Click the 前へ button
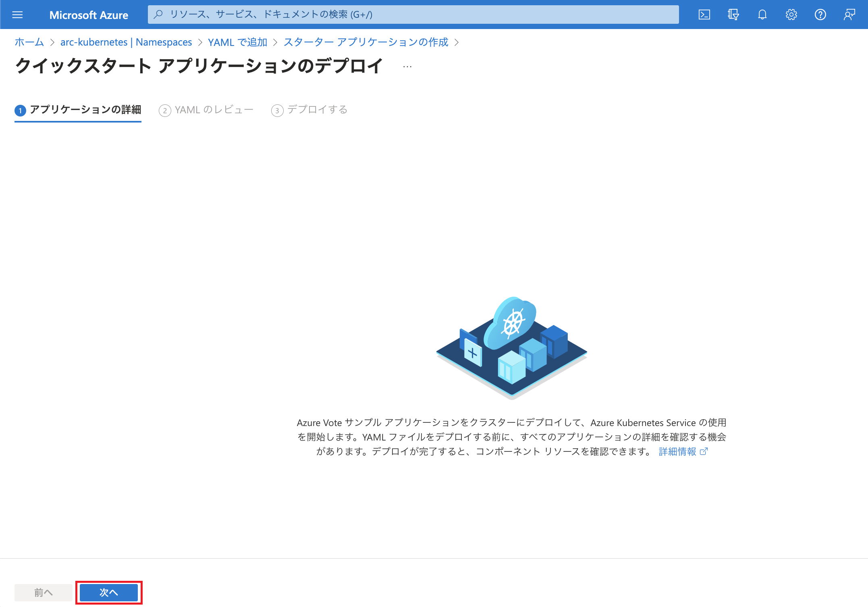 43,592
